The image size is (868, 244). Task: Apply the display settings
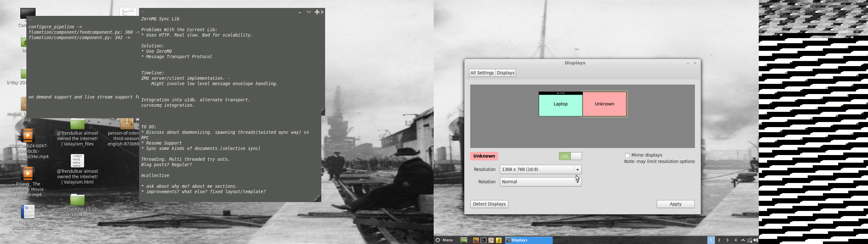(675, 204)
